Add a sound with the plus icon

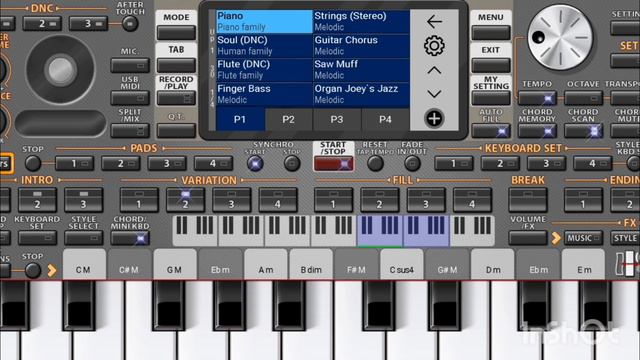click(434, 119)
